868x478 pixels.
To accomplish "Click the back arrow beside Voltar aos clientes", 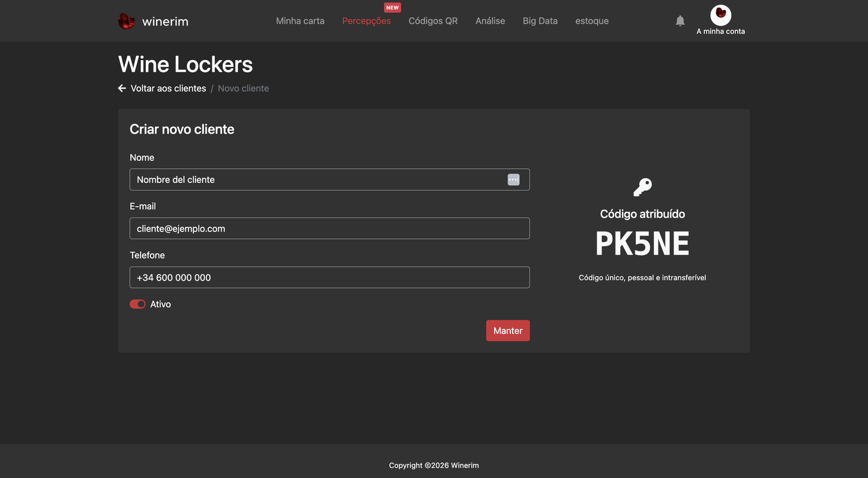I will [122, 88].
